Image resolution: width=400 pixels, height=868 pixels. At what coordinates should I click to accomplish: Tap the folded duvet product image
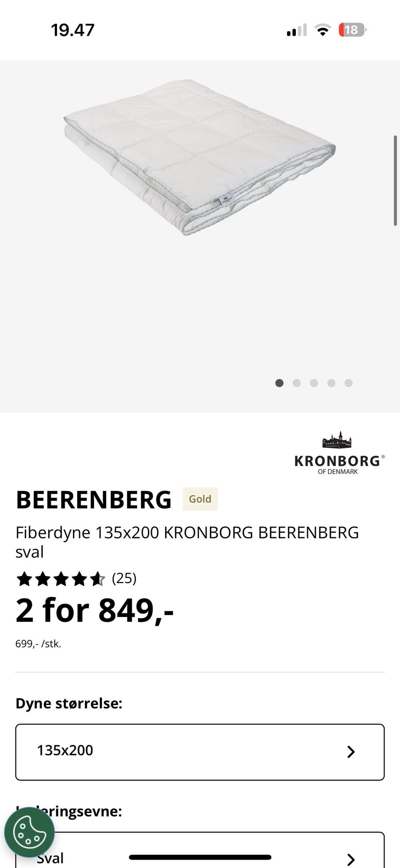200,156
